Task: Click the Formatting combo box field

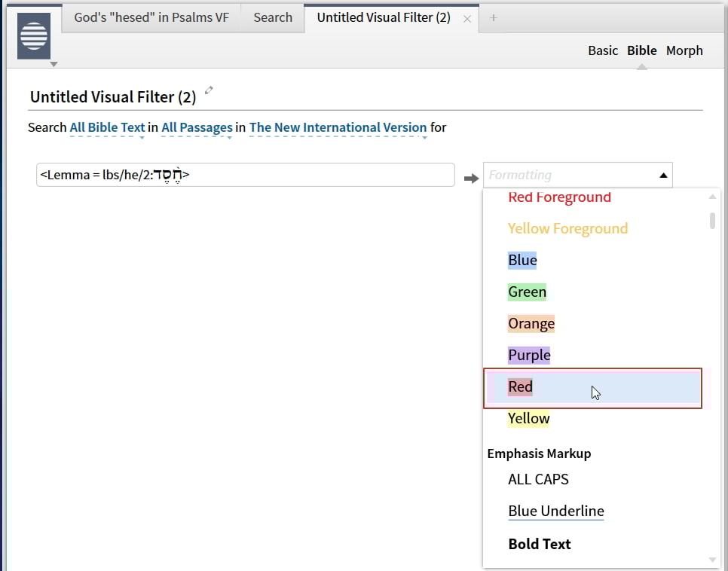Action: pyautogui.click(x=577, y=175)
